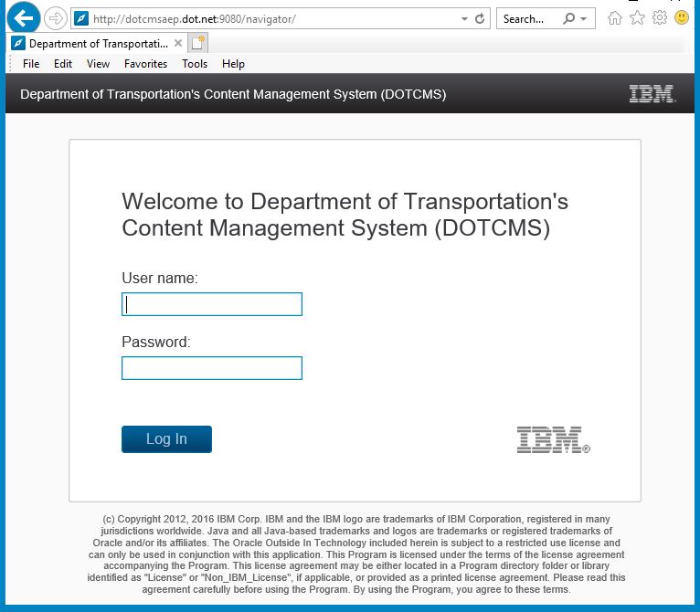Open the Home page icon
Image resolution: width=700 pixels, height=612 pixels.
tap(615, 18)
